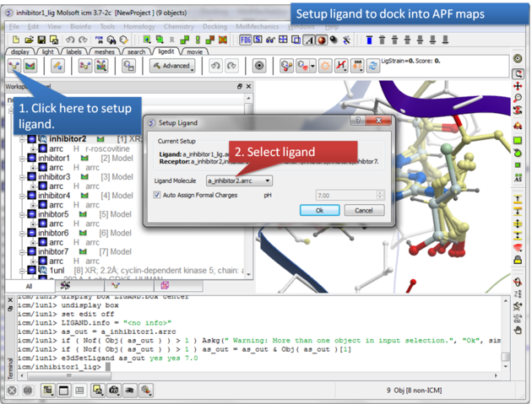
Task: Toggle display square of inhibitor3
Action: point(32,176)
